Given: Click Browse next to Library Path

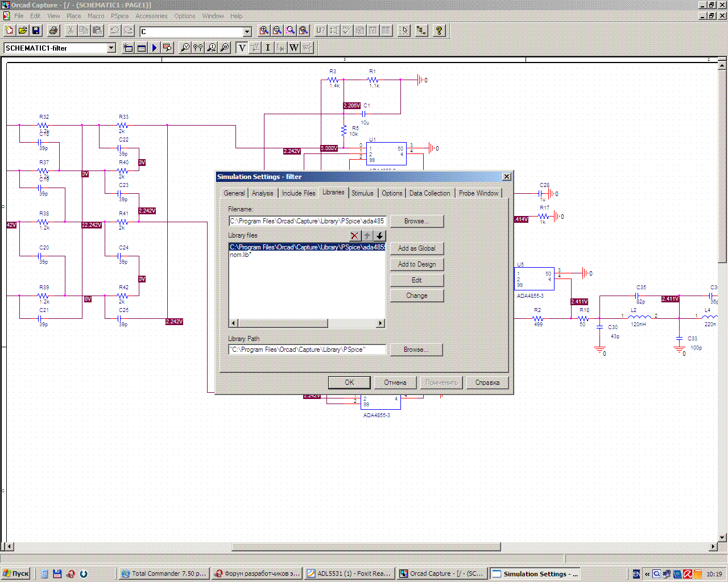Looking at the screenshot, I should click(x=416, y=350).
